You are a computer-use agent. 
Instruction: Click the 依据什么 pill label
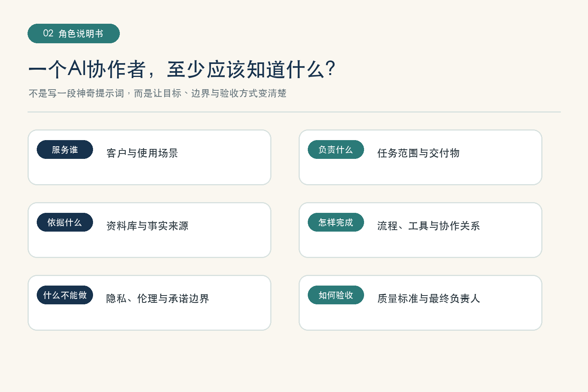(65, 222)
